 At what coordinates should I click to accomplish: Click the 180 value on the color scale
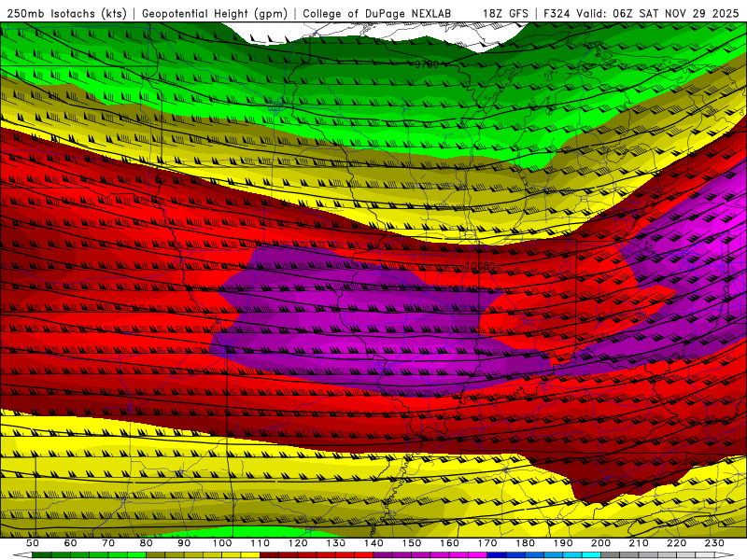pos(525,543)
